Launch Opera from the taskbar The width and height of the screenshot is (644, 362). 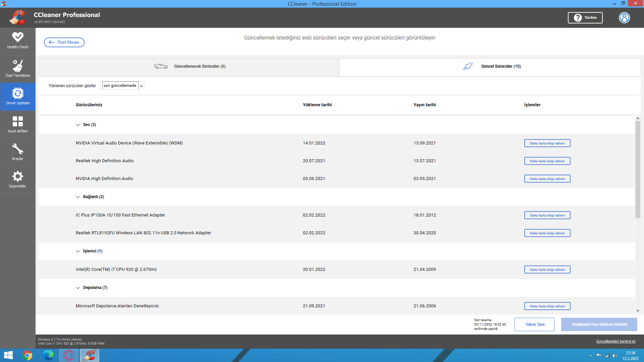click(x=69, y=355)
